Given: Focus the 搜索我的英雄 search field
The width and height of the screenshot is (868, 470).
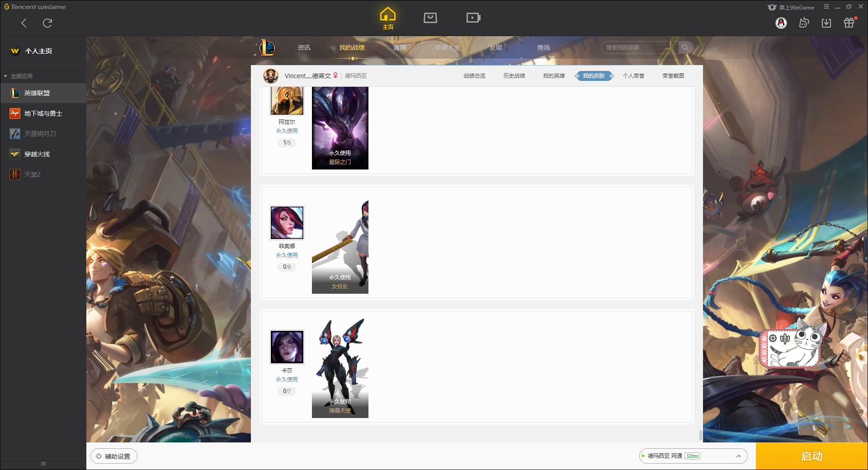Looking at the screenshot, I should coord(640,47).
